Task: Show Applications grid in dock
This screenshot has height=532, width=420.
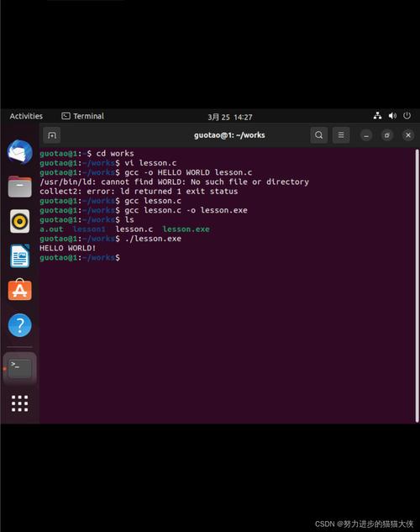Action: click(x=19, y=403)
